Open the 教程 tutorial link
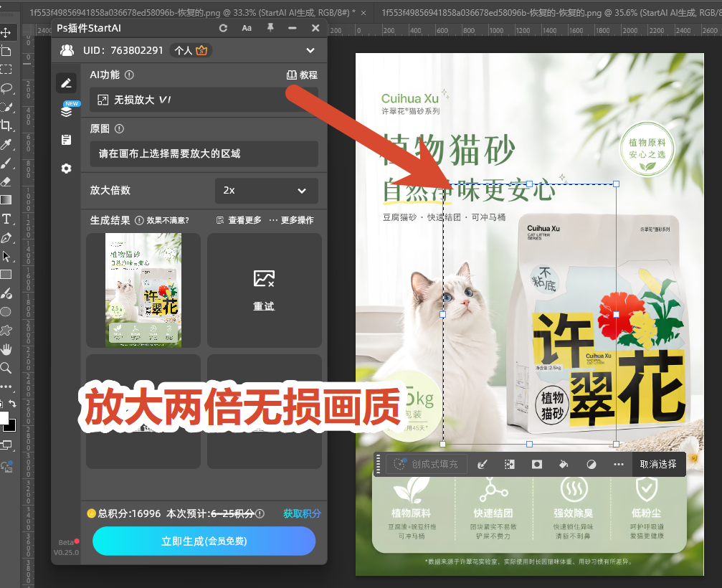The height and width of the screenshot is (588, 722). click(302, 75)
